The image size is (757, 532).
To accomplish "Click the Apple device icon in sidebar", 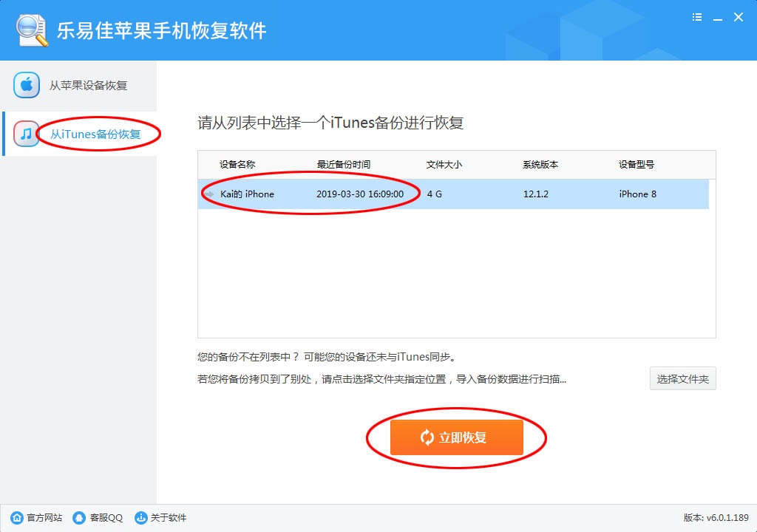I will pyautogui.click(x=27, y=86).
